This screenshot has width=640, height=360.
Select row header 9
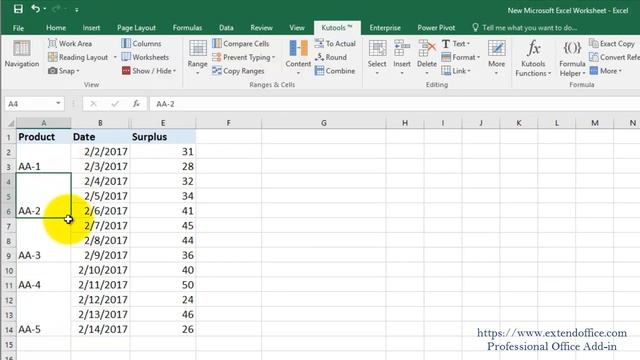9,256
